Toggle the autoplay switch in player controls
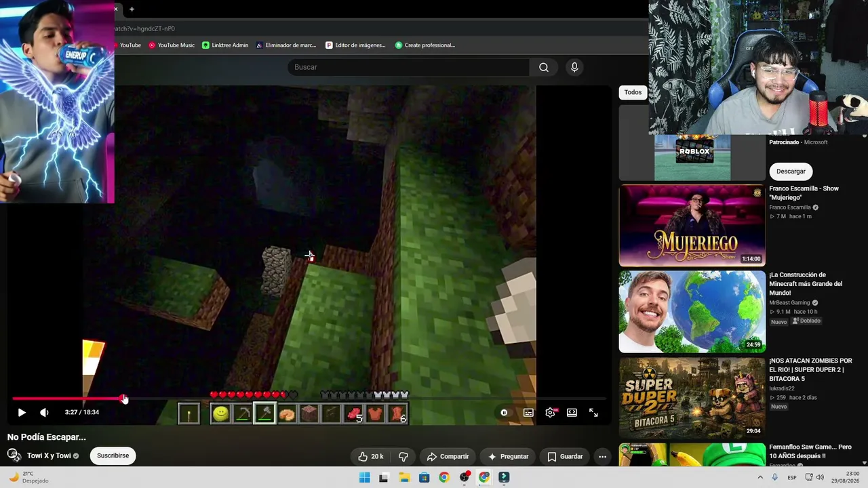Image resolution: width=868 pixels, height=488 pixels. (x=504, y=412)
